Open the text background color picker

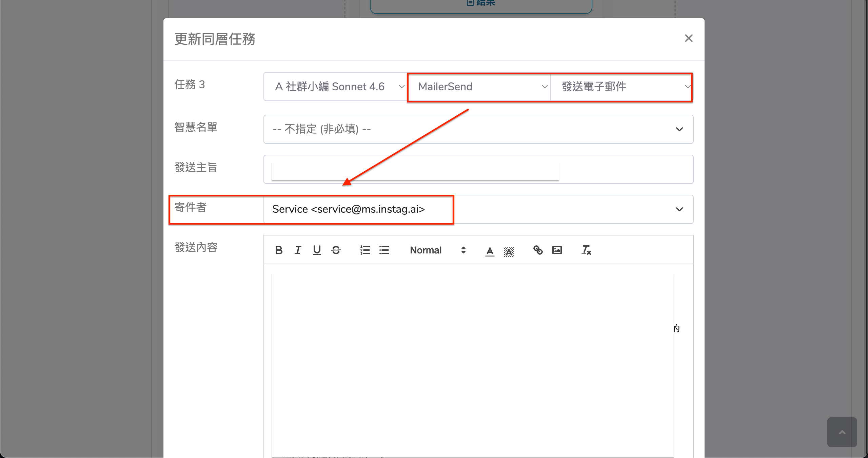click(509, 251)
